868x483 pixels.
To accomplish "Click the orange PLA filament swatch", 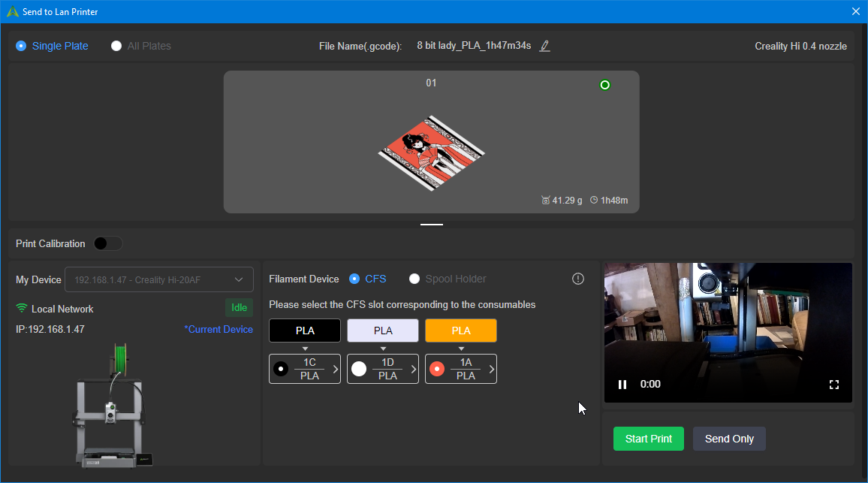I will pos(460,331).
